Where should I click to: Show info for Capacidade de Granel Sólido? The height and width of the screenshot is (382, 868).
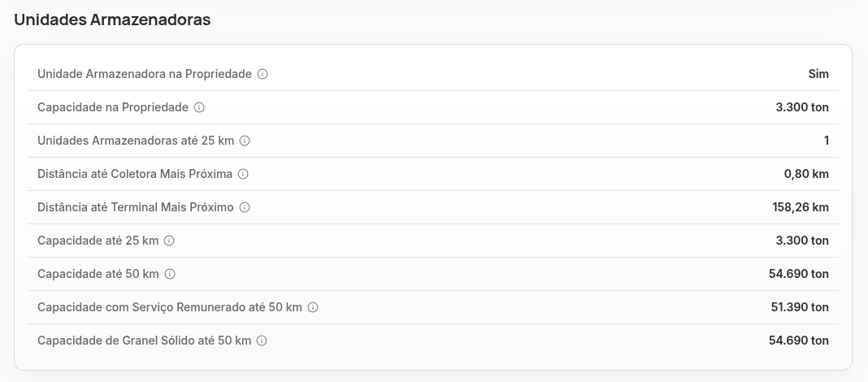(262, 341)
